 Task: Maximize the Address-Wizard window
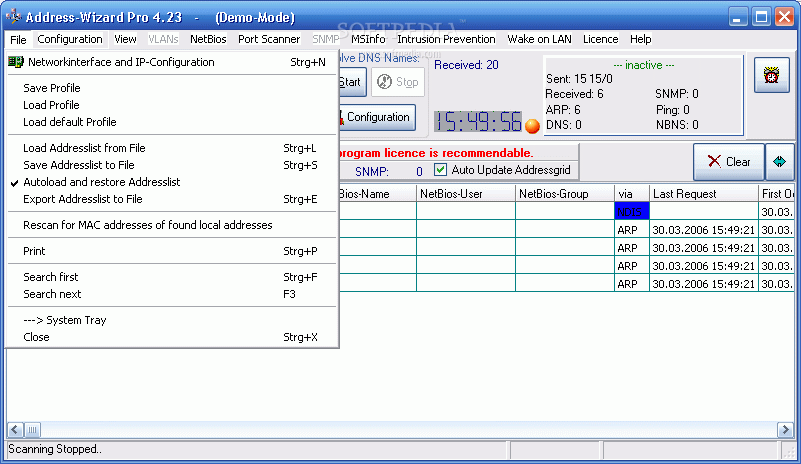(761, 17)
